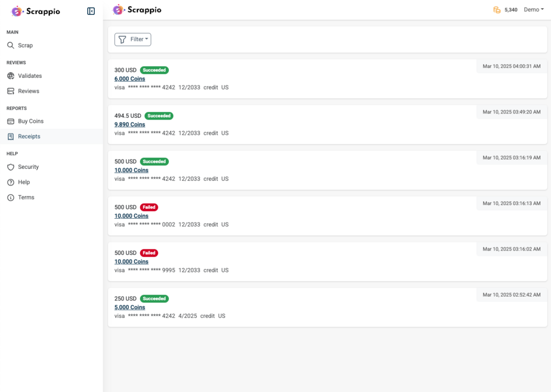Click the Reviews server icon
Image resolution: width=551 pixels, height=392 pixels.
[x=11, y=91]
